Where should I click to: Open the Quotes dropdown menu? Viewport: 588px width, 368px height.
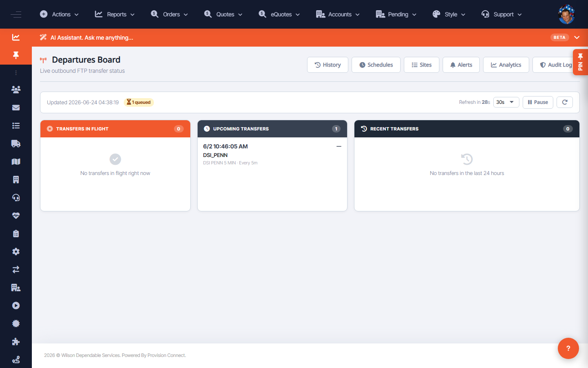[223, 14]
